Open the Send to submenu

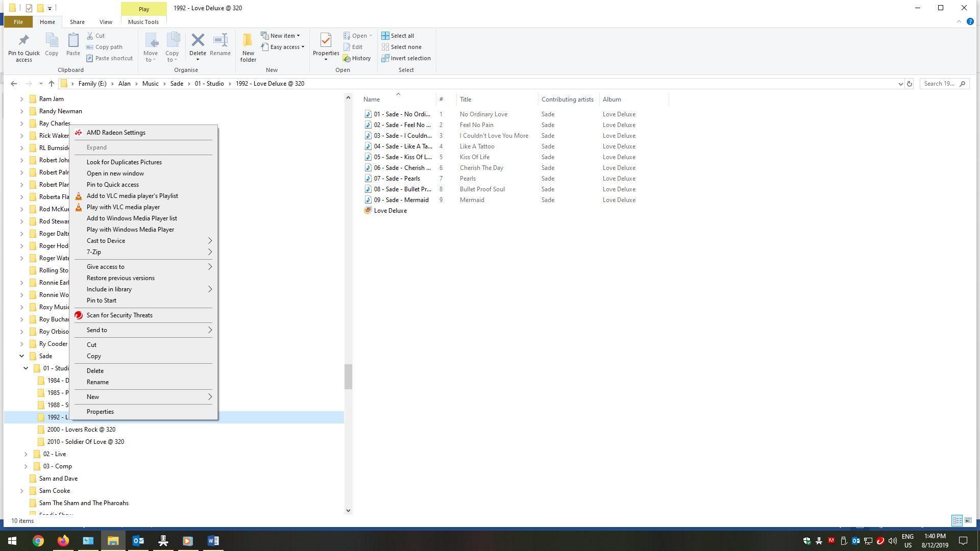[x=143, y=330]
